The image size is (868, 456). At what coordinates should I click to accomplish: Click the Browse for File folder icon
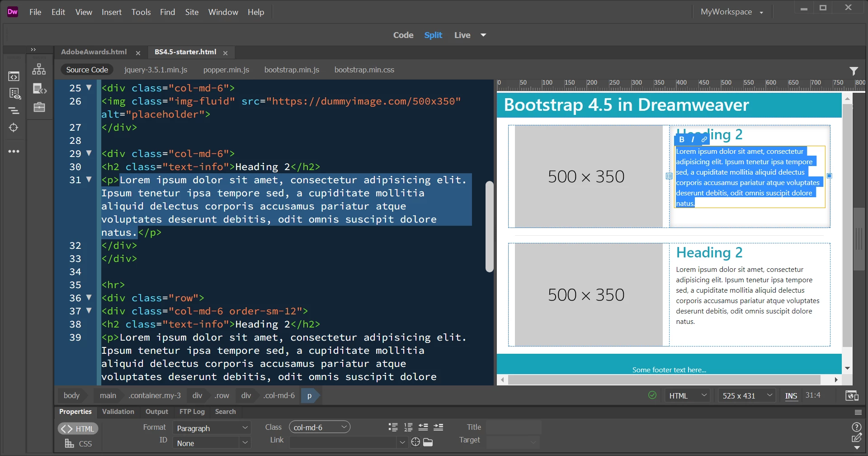[428, 442]
